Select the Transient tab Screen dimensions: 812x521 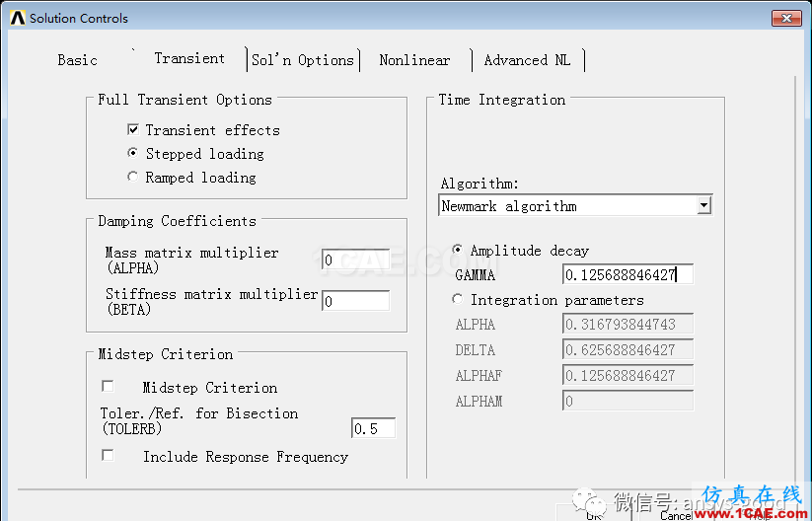189,58
